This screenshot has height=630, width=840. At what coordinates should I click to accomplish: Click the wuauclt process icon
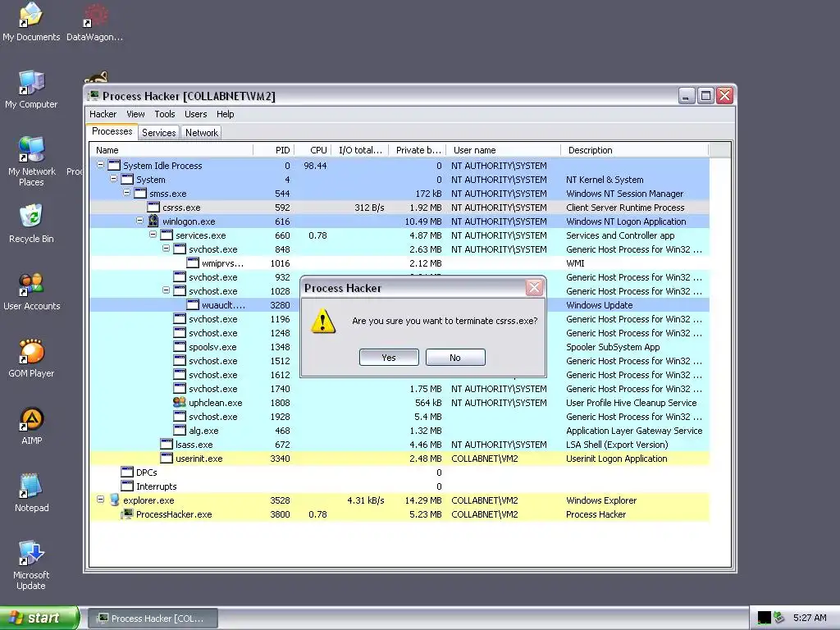click(x=193, y=305)
